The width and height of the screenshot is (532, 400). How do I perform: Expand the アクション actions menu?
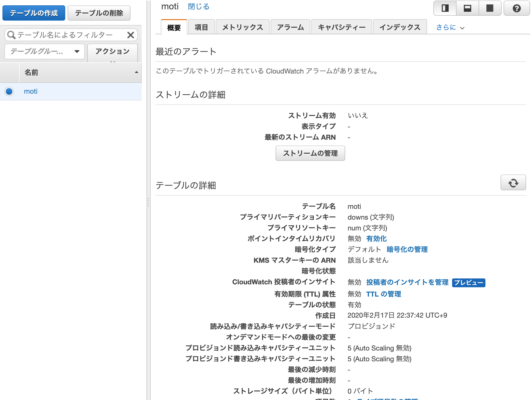[113, 52]
